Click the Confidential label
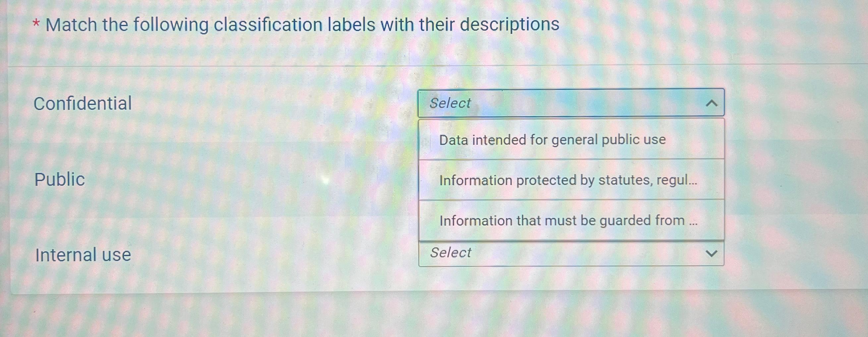Image resolution: width=868 pixels, height=337 pixels. 83,103
